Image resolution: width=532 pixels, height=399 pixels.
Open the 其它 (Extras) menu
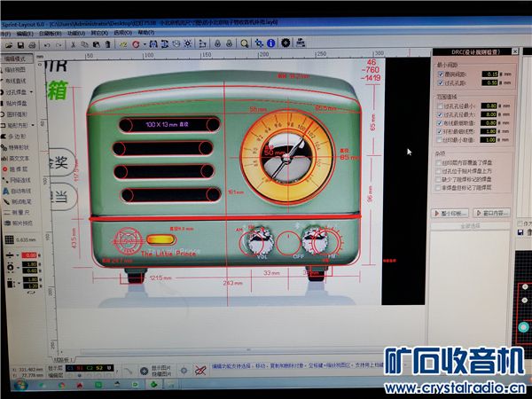pos(99,34)
